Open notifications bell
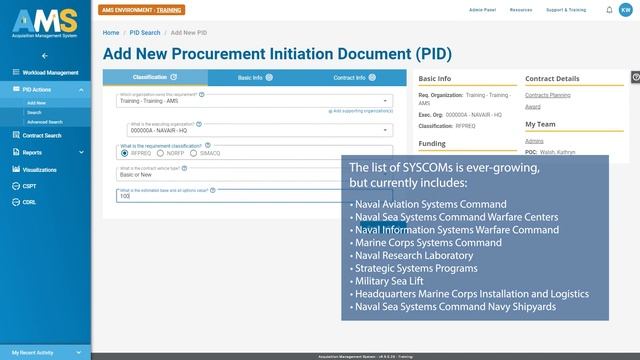Viewport: 640px width, 360px height. [x=609, y=10]
